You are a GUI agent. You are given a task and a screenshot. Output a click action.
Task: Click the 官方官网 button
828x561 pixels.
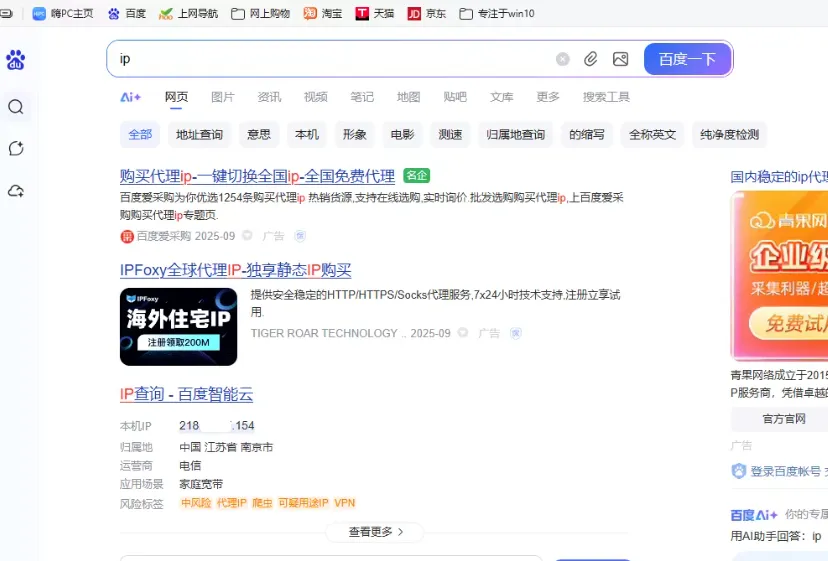click(779, 419)
